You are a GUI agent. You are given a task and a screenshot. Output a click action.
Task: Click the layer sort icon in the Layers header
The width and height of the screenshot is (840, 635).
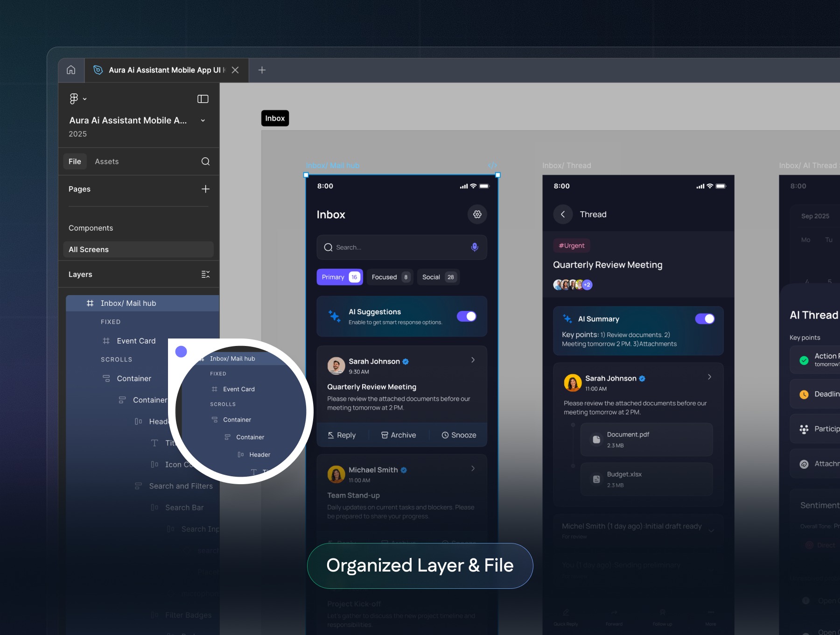(205, 274)
